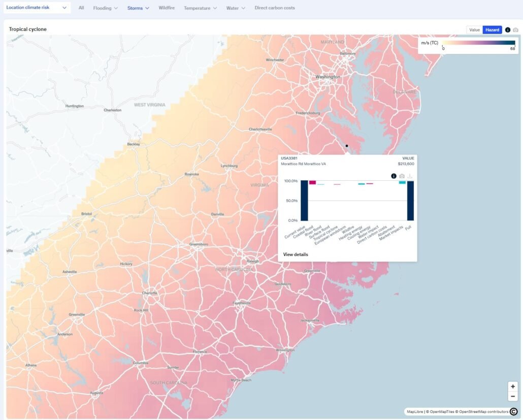Viewport: 523px width, 420px height.
Task: Zoom out the map with minus button
Action: click(x=513, y=396)
